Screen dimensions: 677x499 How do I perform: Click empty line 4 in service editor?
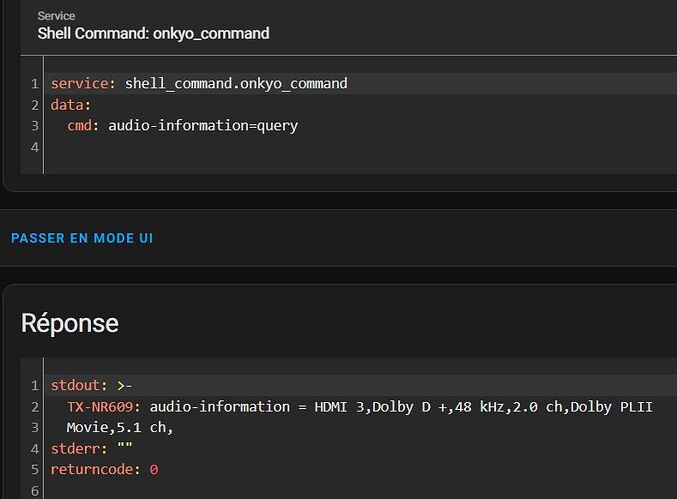point(361,147)
